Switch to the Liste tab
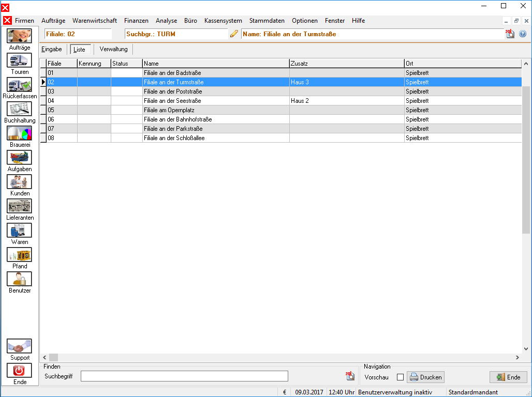This screenshot has width=532, height=397. [80, 50]
